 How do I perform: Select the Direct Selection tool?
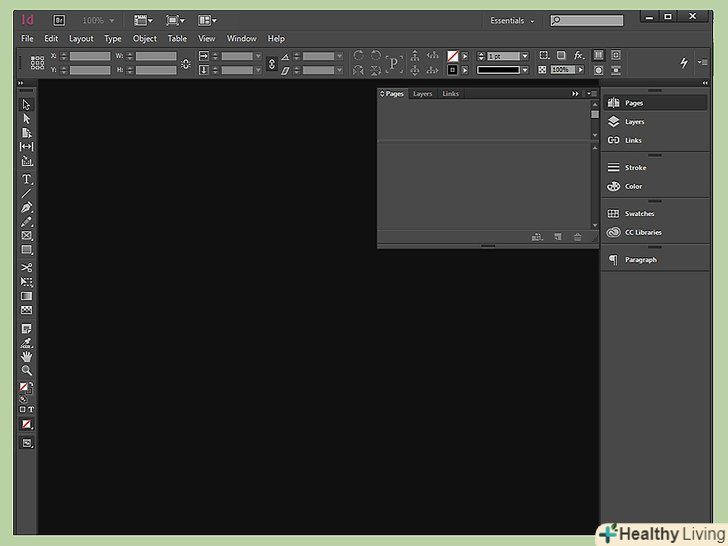(x=27, y=119)
